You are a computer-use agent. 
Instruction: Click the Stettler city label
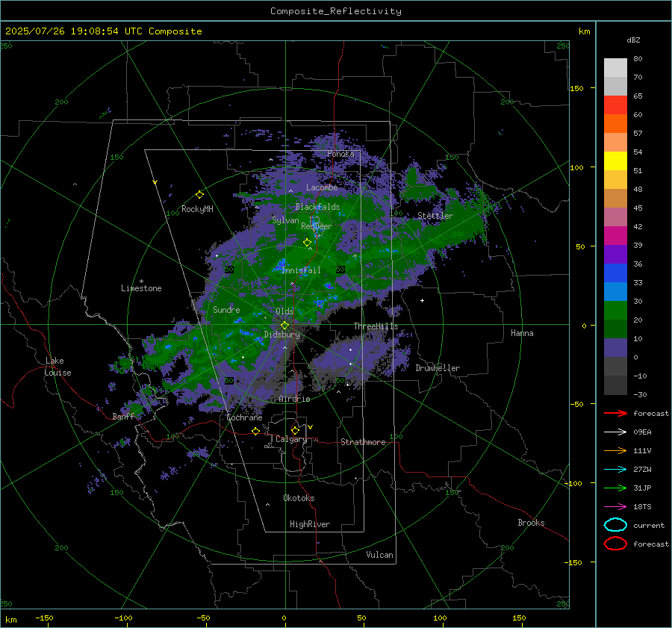coord(435,216)
